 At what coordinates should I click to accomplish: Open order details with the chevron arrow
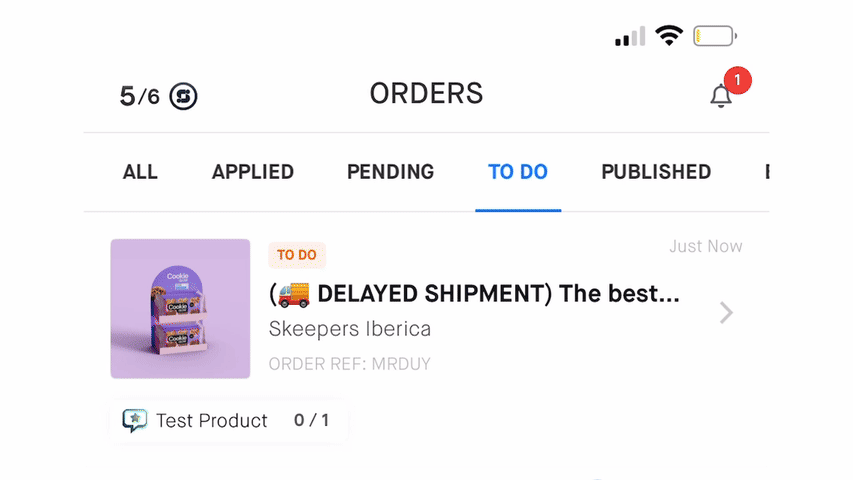point(726,313)
